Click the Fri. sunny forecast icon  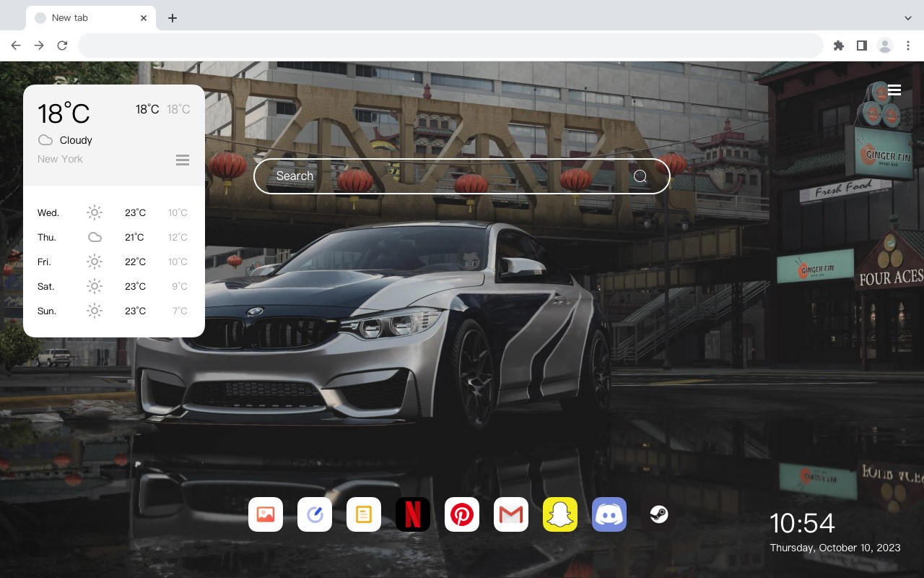pyautogui.click(x=95, y=262)
